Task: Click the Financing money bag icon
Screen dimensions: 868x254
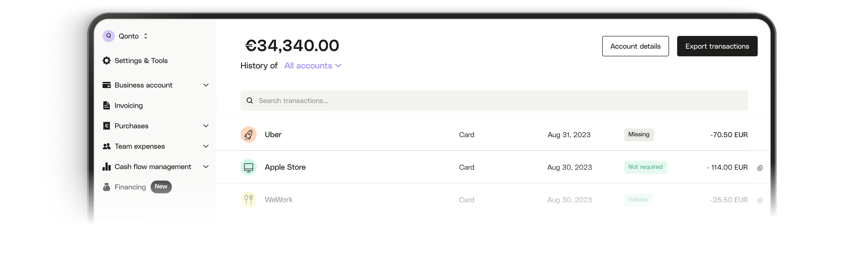Action: tap(107, 187)
